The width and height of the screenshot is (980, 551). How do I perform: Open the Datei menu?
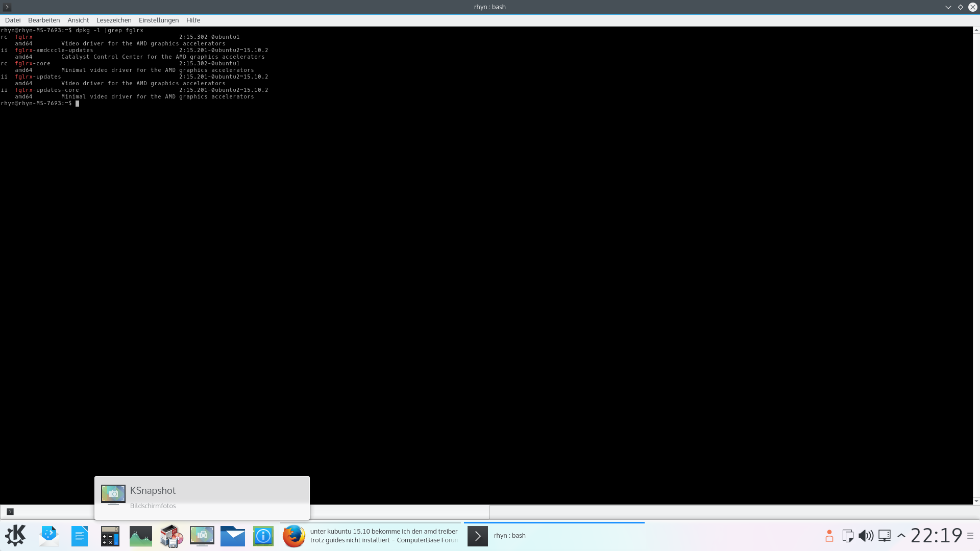point(13,20)
